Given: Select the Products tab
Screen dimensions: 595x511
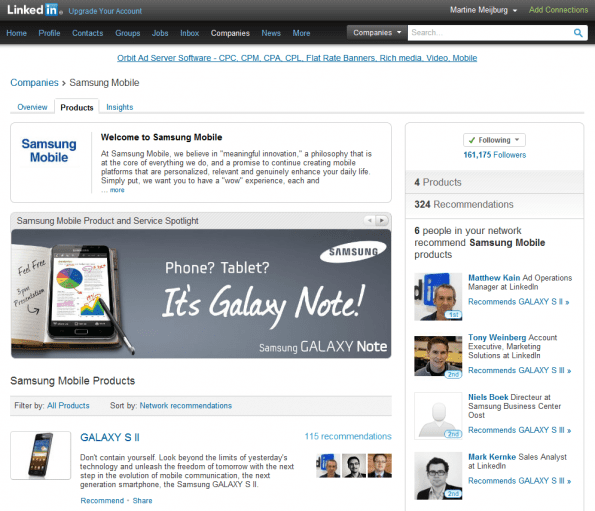Looking at the screenshot, I should point(77,107).
